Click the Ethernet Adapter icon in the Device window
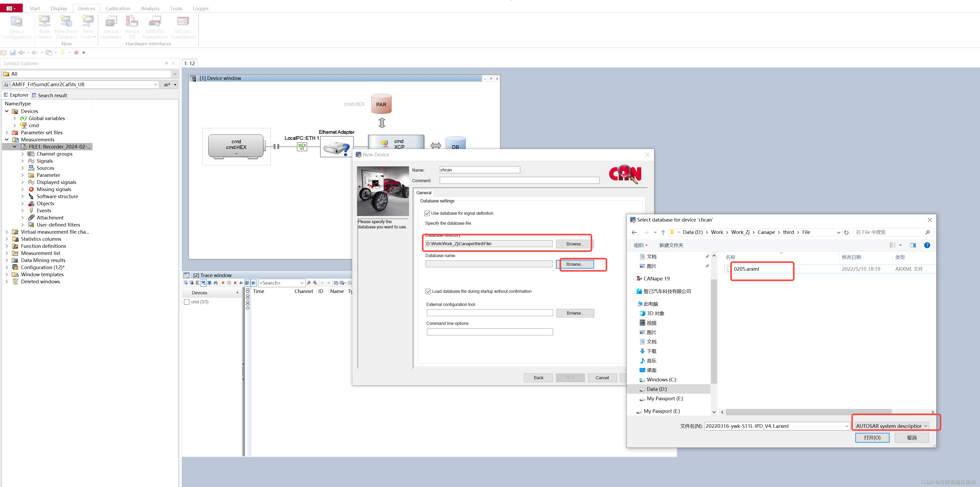Screen dimensions: 980x487 click(x=336, y=148)
